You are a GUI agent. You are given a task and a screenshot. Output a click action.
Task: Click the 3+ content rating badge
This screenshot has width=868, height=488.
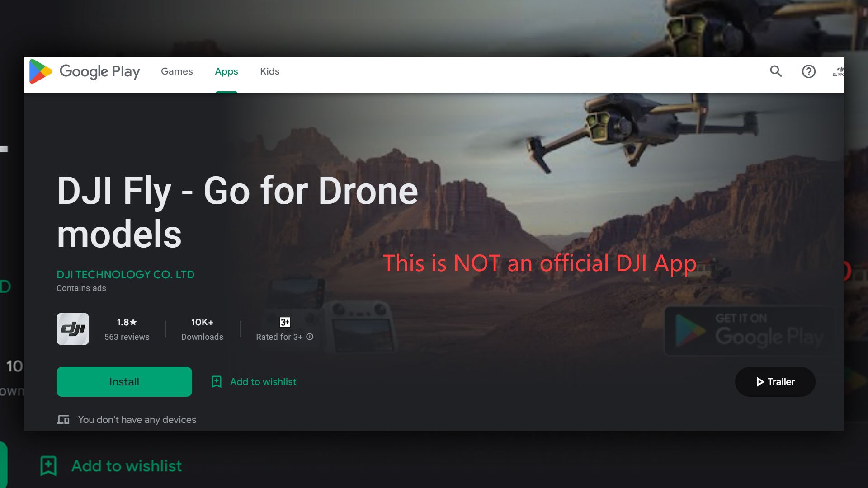(285, 322)
